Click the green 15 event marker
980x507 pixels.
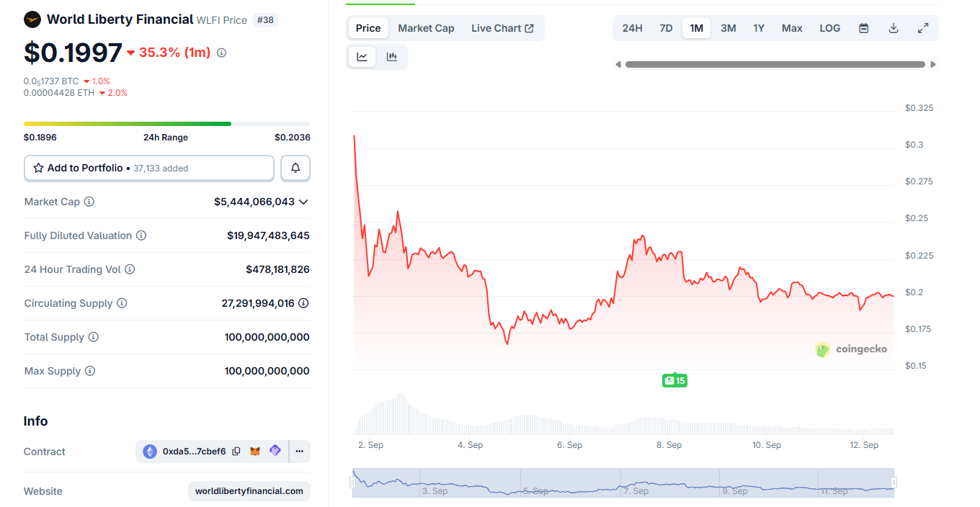coord(675,380)
